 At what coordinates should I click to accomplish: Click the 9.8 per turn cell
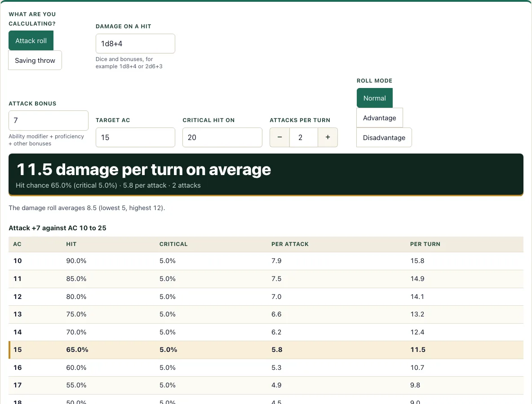pyautogui.click(x=415, y=385)
